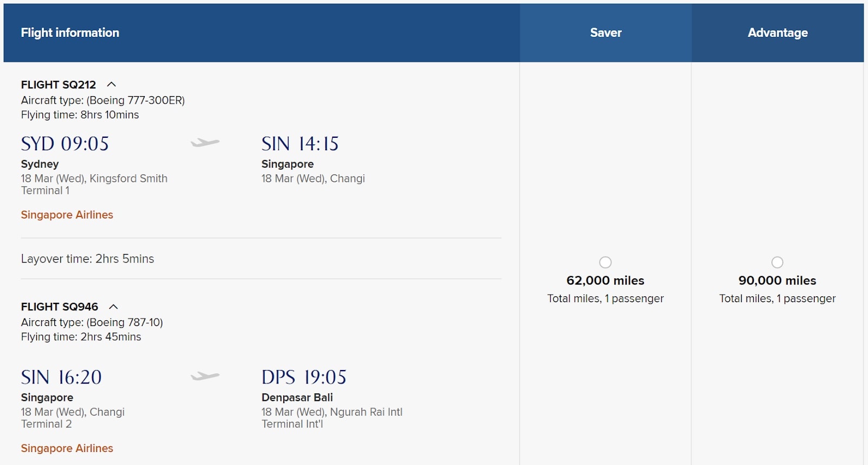The image size is (868, 465).
Task: Open the Advantage column header
Action: (x=777, y=33)
